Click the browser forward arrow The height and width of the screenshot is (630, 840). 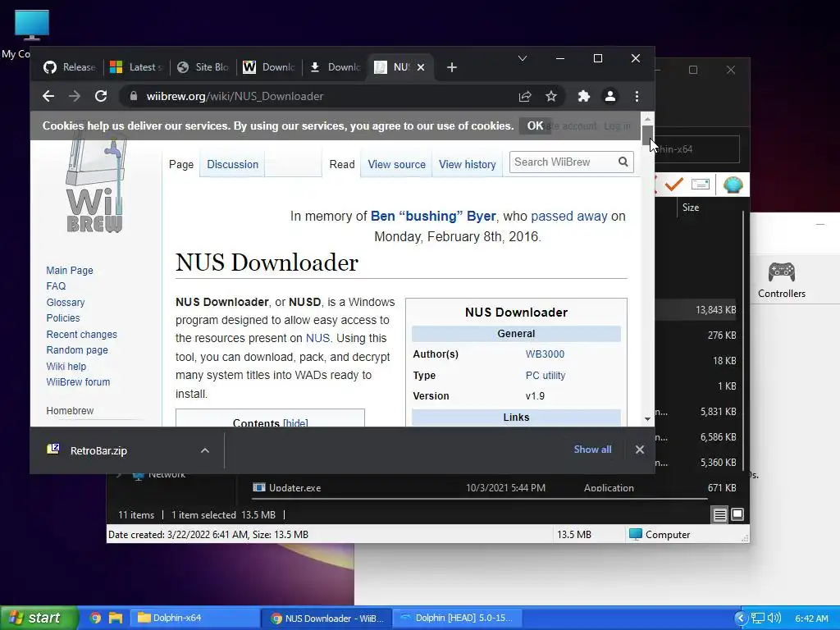[x=75, y=97]
